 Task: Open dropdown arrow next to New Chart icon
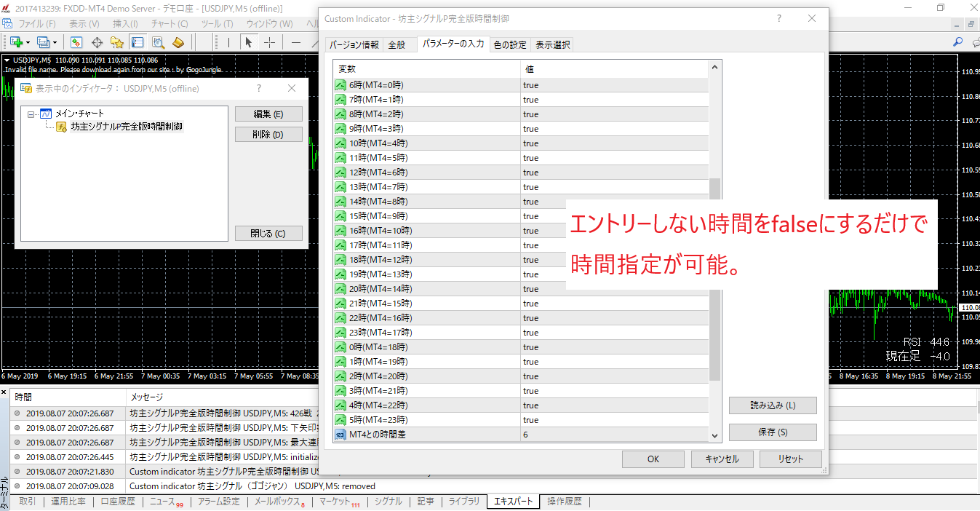(28, 43)
